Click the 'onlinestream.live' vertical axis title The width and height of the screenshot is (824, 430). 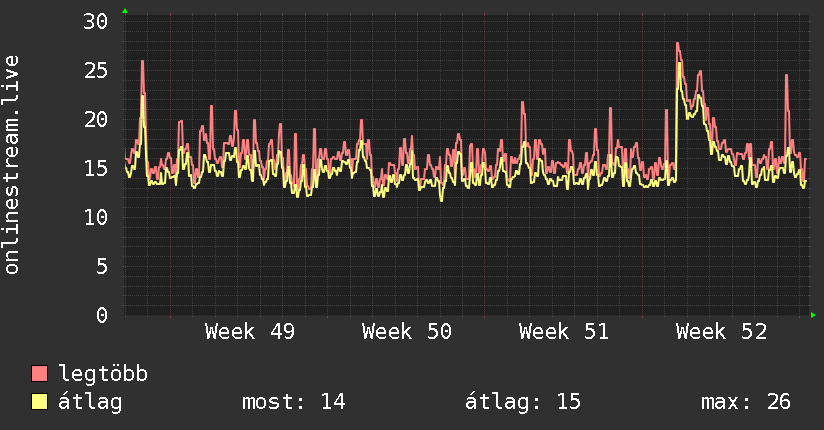click(11, 165)
